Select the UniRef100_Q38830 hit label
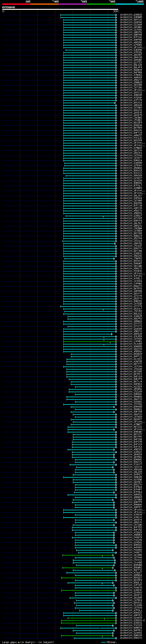The height and width of the screenshot is (644, 146). [x=131, y=590]
